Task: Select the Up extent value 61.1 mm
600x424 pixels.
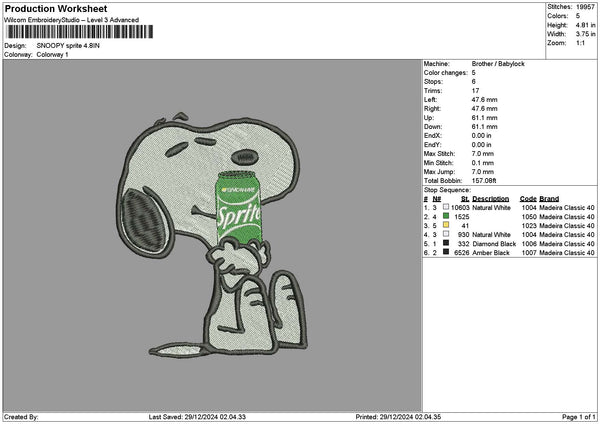Action: point(484,118)
